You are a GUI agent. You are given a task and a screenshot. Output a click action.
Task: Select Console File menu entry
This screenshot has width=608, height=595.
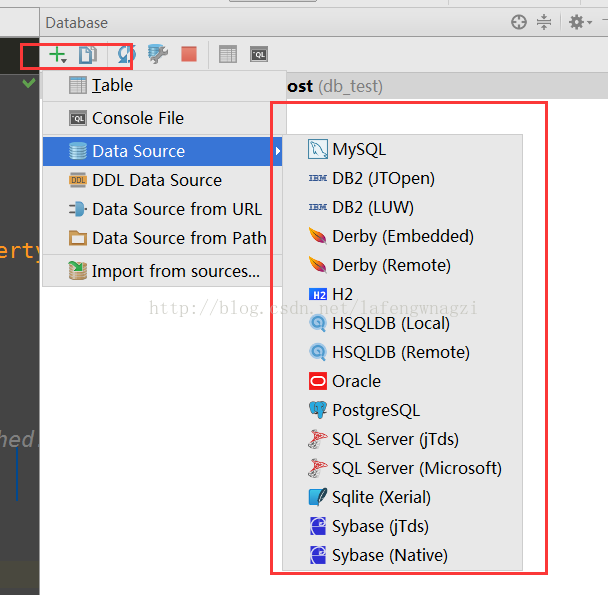coord(164,118)
